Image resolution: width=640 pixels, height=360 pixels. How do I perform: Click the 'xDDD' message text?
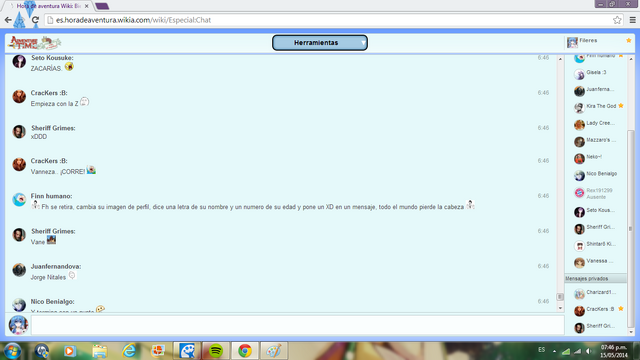pyautogui.click(x=39, y=137)
